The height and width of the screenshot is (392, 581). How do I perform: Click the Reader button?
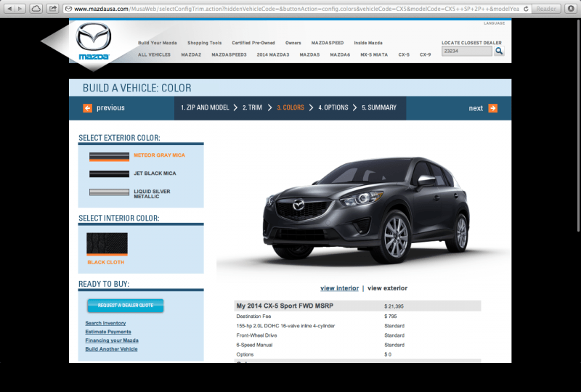point(546,9)
